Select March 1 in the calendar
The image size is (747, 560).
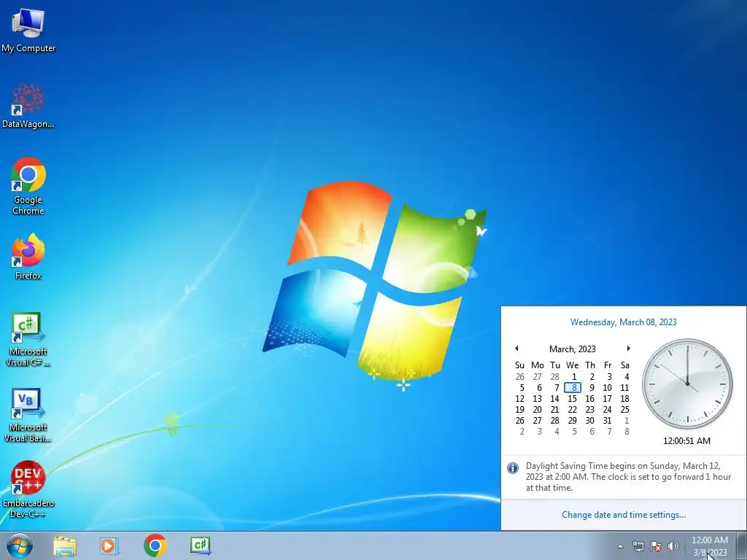(573, 377)
